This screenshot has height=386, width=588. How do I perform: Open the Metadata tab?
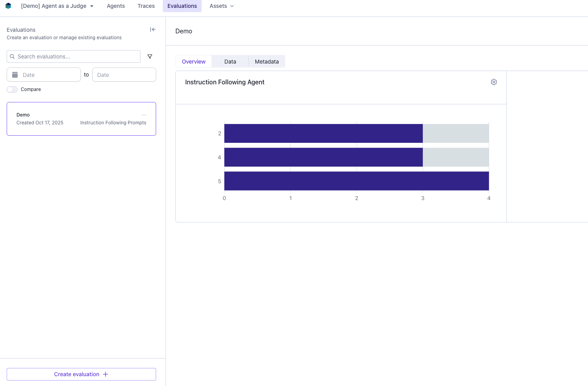pos(267,61)
